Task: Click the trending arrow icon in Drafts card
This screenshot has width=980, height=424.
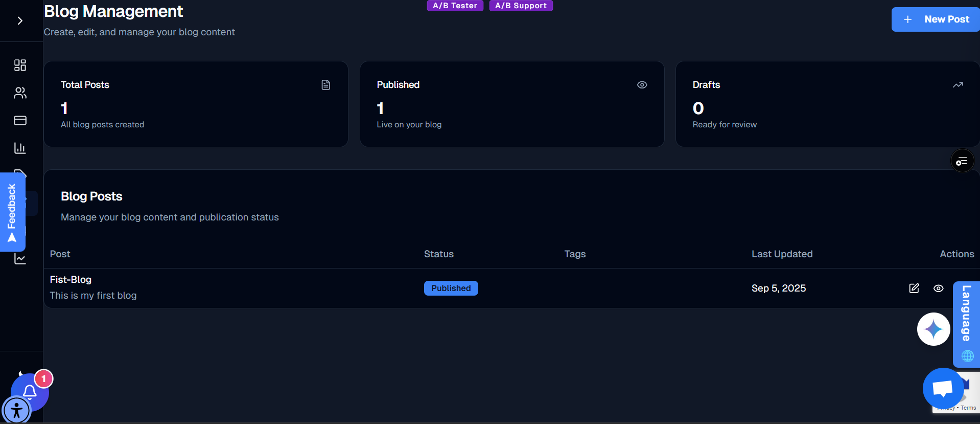Action: pos(958,85)
